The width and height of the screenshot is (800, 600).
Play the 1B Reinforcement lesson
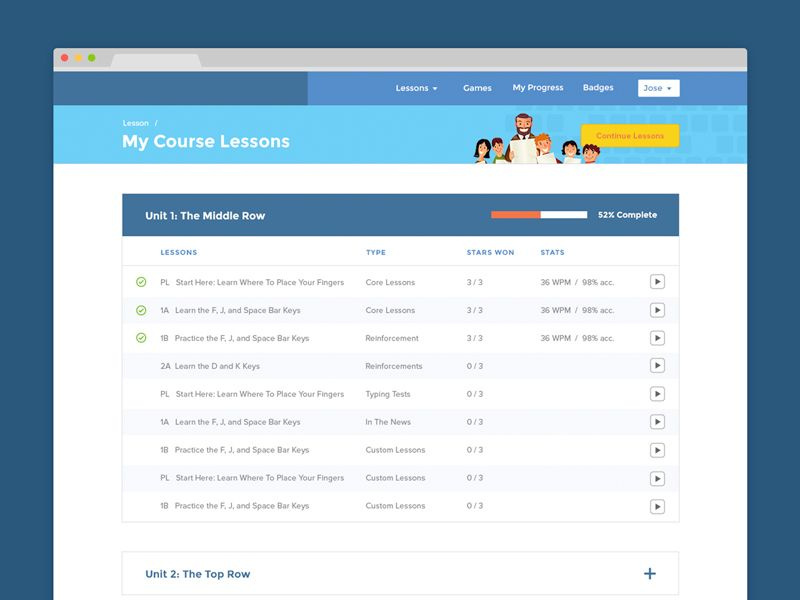pyautogui.click(x=658, y=338)
